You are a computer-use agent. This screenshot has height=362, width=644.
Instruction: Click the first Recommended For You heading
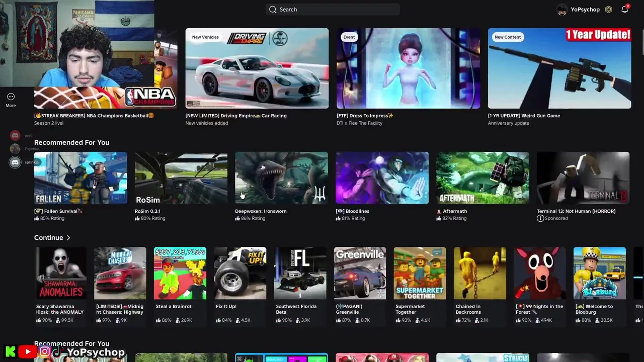coord(71,142)
